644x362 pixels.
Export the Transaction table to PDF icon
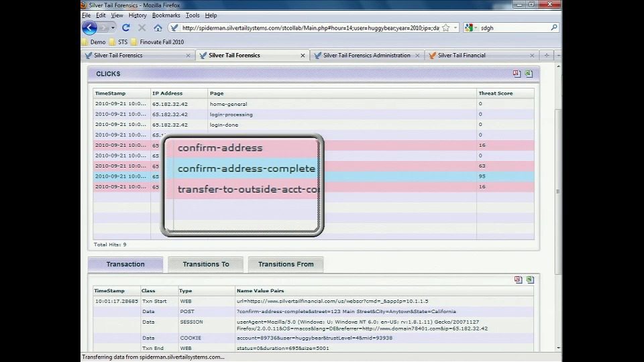[x=518, y=280]
